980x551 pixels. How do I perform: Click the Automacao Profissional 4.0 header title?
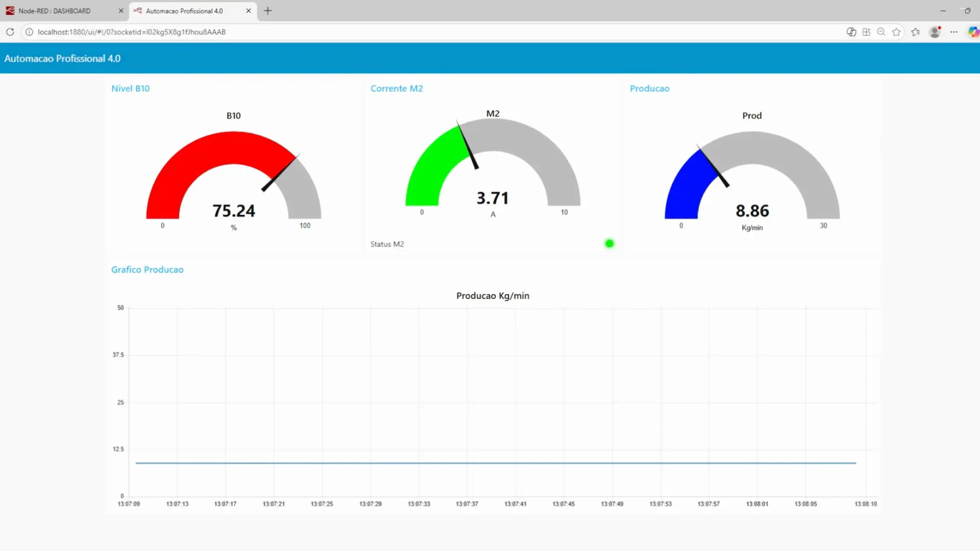pyautogui.click(x=62, y=58)
